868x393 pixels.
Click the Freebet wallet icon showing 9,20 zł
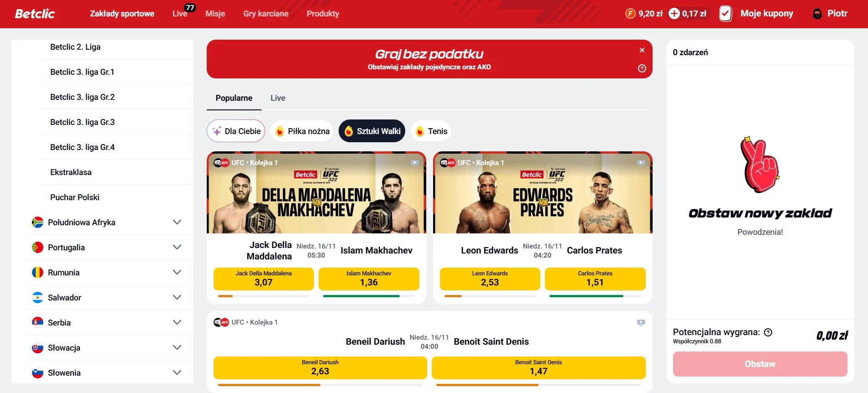click(630, 13)
